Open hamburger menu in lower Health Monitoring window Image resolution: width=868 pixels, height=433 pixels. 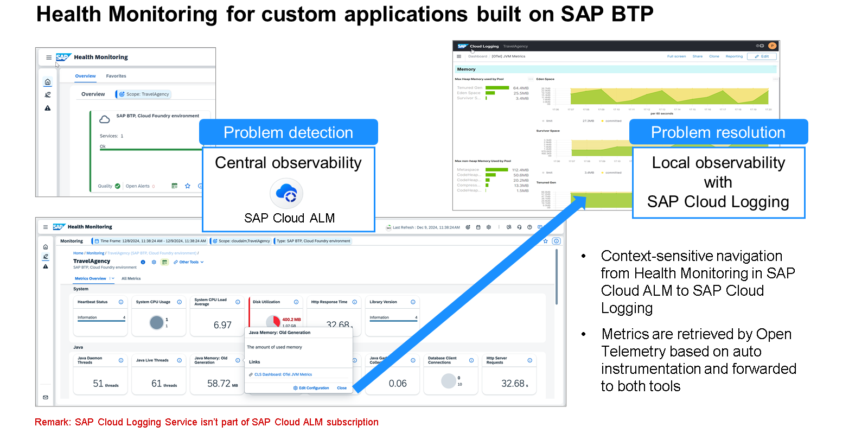[46, 227]
